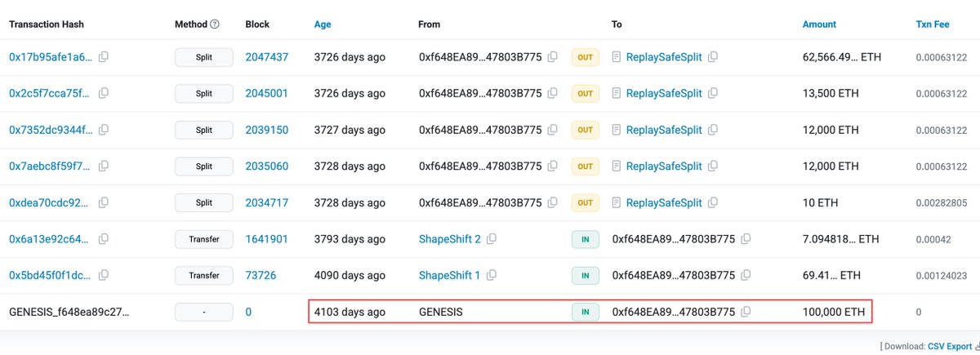Image resolution: width=980 pixels, height=355 pixels.
Task: Copy ReplaySafeSplit address in block 2039150 row
Action: point(713,130)
